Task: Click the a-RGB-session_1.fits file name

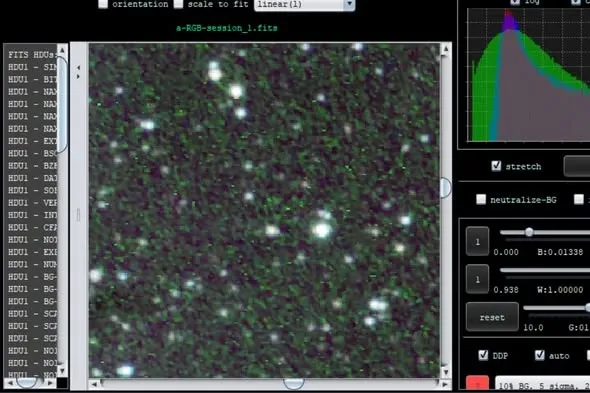Action: click(x=227, y=28)
